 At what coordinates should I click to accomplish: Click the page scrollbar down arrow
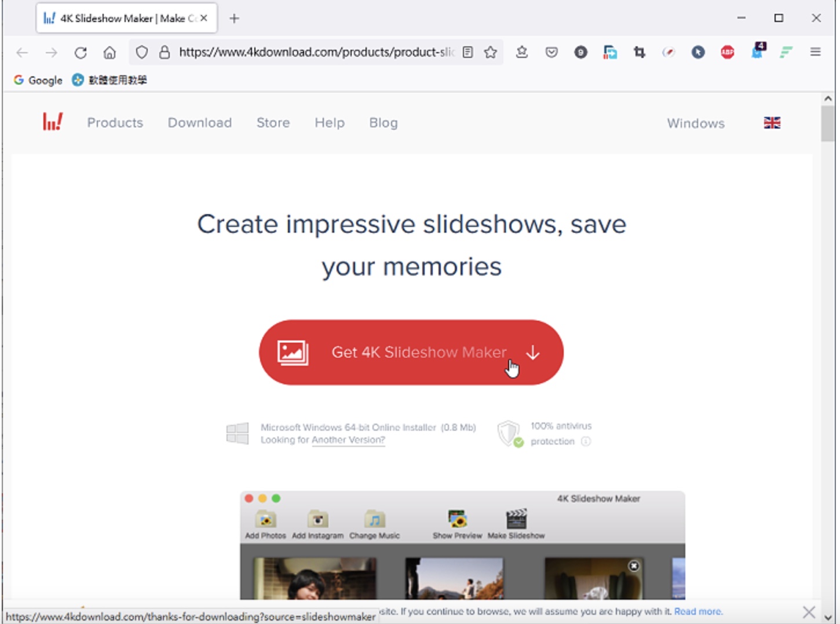point(828,617)
